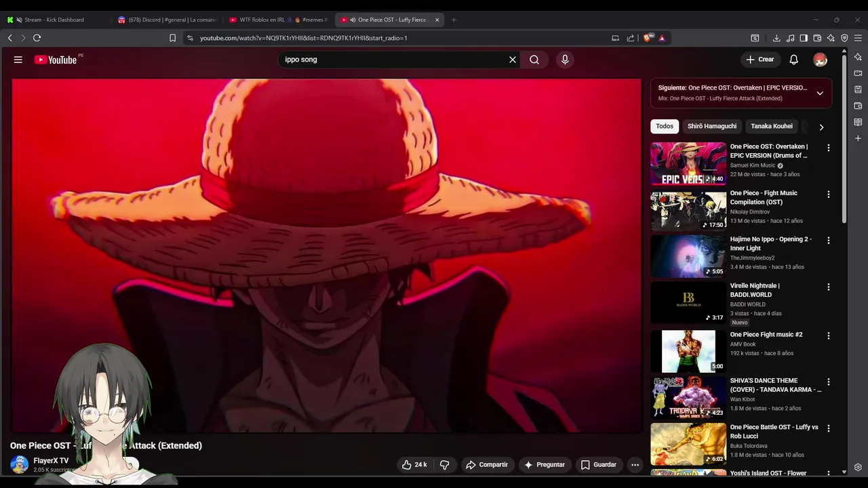Open more actions menu below video

coord(635,465)
